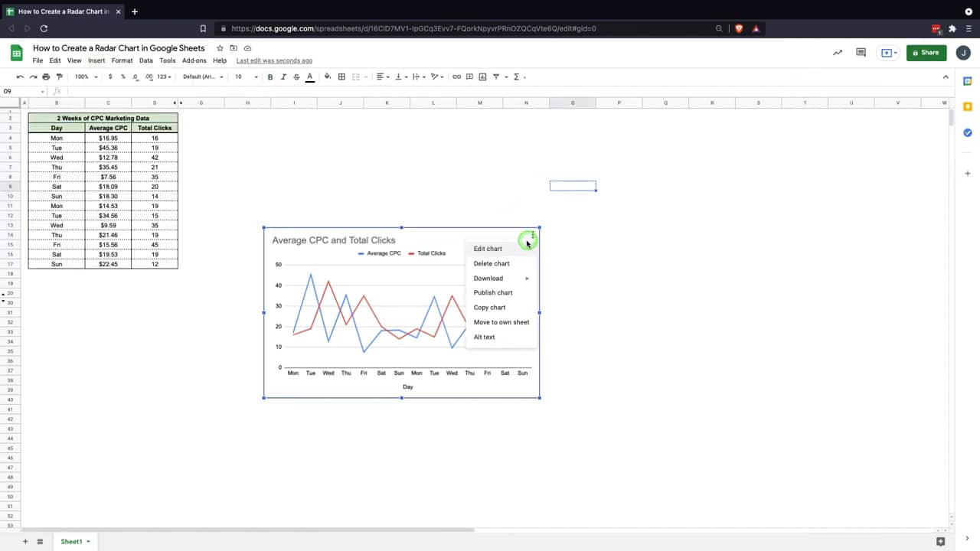Toggle italic formatting
This screenshot has width=980, height=551.
pyautogui.click(x=283, y=77)
